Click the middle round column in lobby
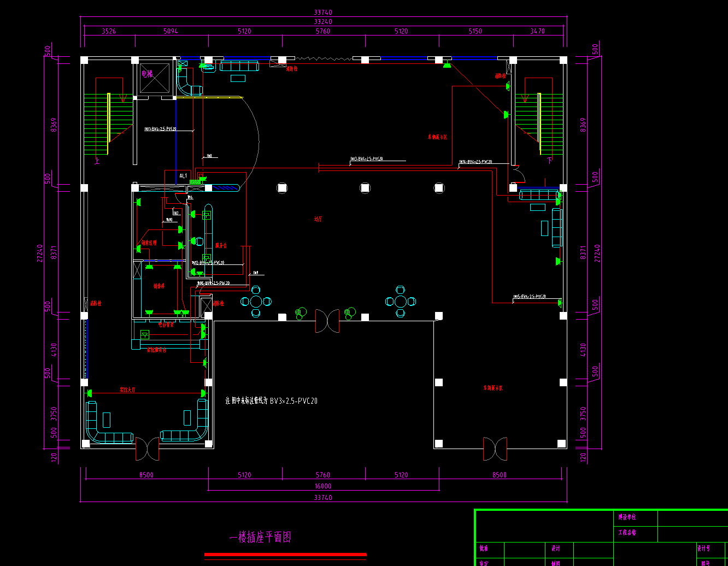Screen dimensions: 728x566 click(365, 188)
